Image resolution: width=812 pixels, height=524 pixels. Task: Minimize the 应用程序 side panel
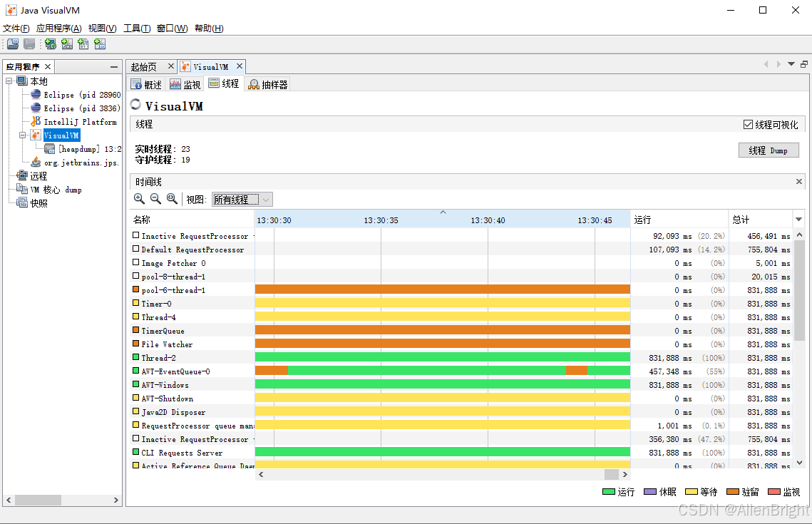(114, 67)
